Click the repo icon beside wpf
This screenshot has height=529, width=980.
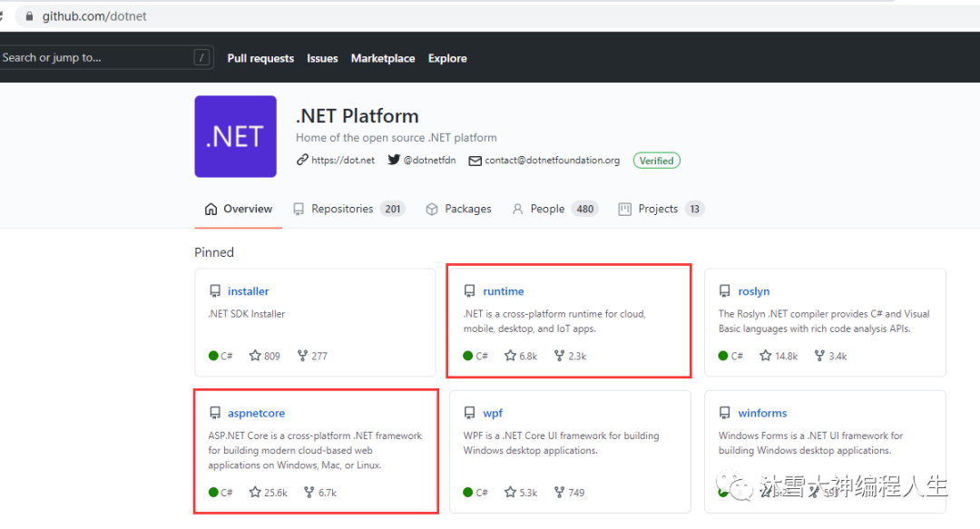click(x=469, y=414)
